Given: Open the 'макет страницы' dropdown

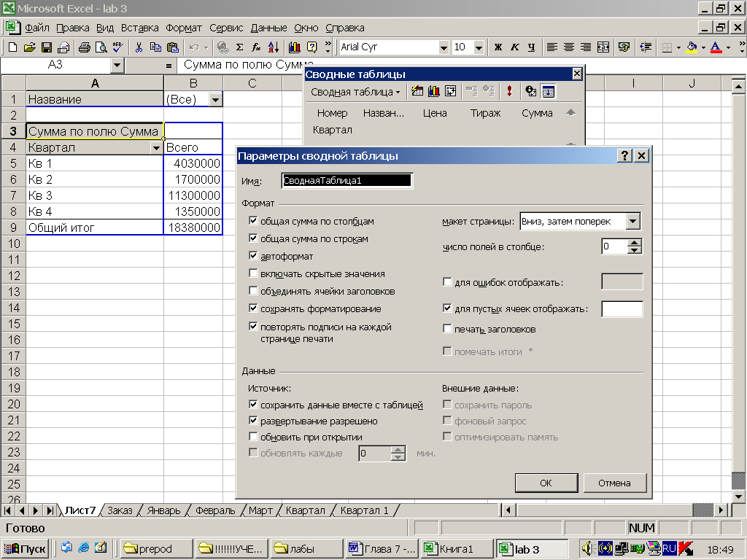Looking at the screenshot, I should (632, 221).
